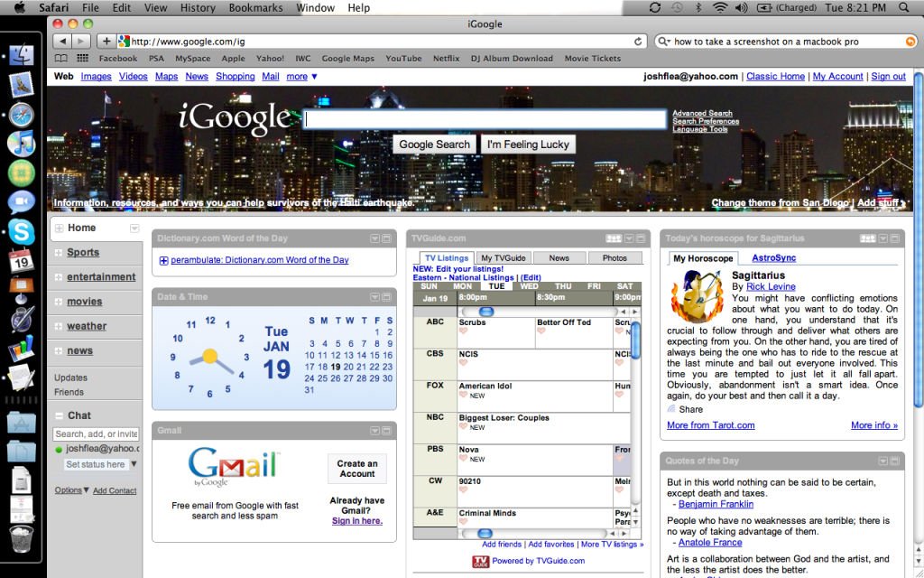Expand the Sports tab plus box
Image resolution: width=924 pixels, height=578 pixels.
click(x=59, y=253)
